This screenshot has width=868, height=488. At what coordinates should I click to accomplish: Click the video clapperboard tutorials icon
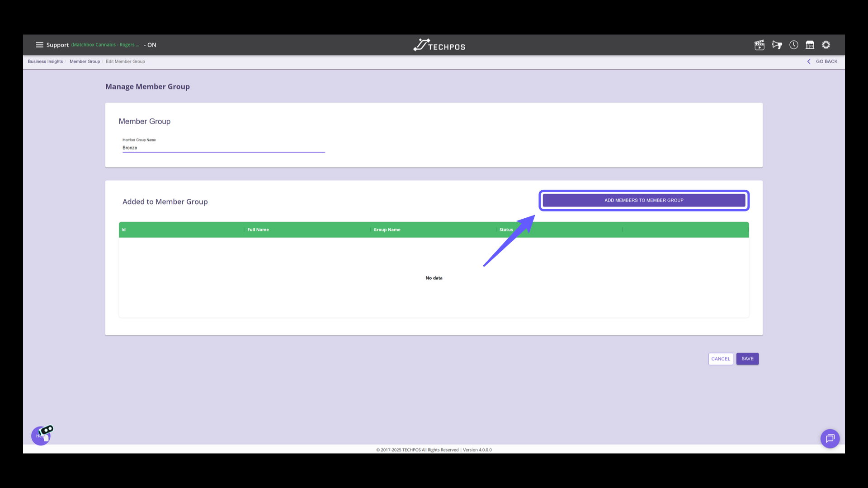point(759,45)
